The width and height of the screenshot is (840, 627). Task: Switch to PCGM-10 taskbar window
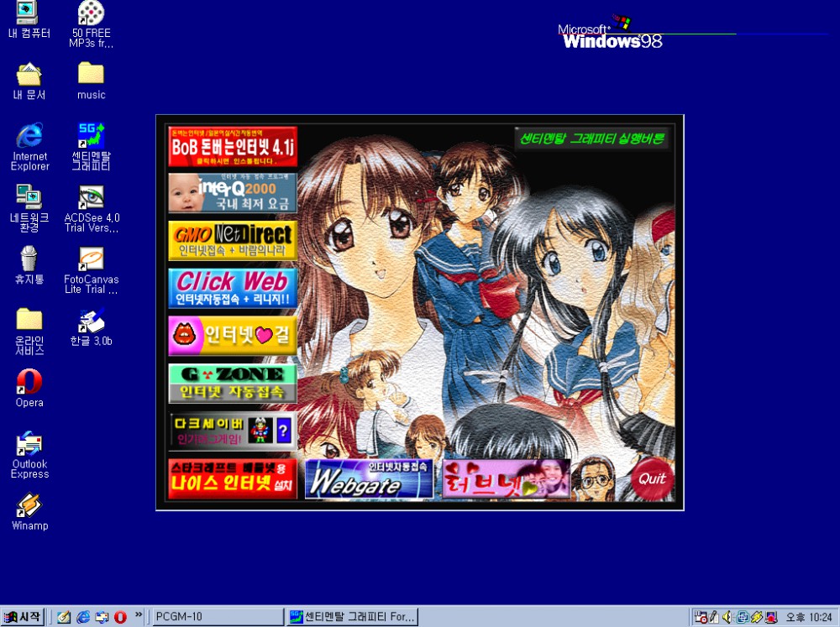(x=217, y=617)
